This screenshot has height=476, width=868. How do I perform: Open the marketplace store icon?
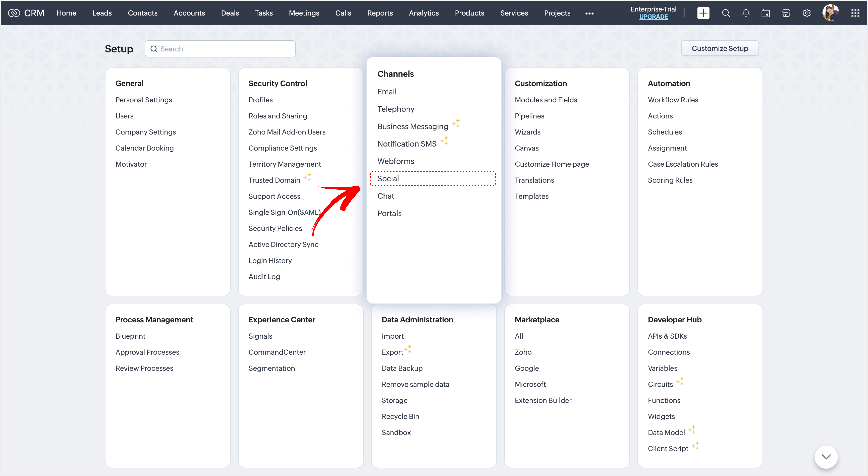(x=786, y=13)
